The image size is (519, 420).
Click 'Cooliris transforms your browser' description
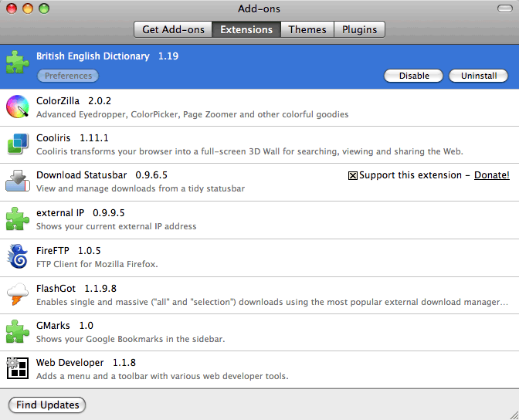coord(249,151)
